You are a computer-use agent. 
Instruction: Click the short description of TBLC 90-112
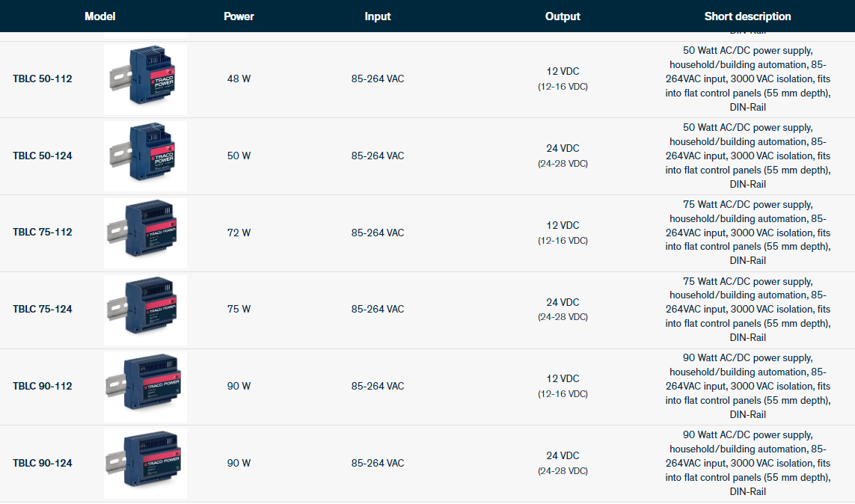tap(747, 387)
